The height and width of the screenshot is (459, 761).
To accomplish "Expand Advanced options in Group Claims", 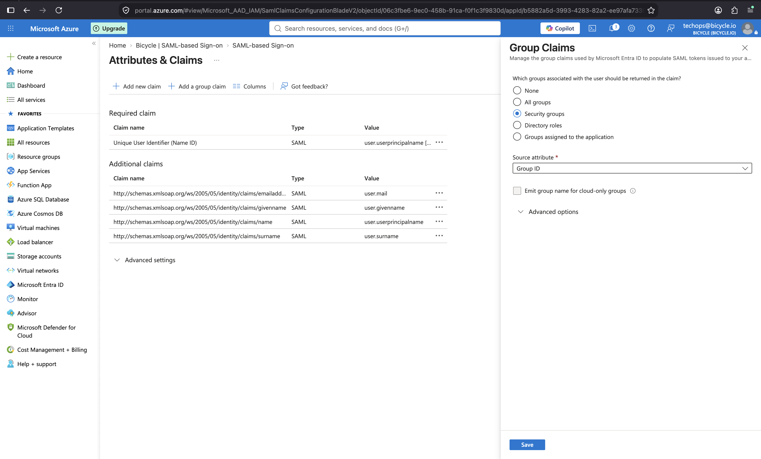I will (x=548, y=212).
